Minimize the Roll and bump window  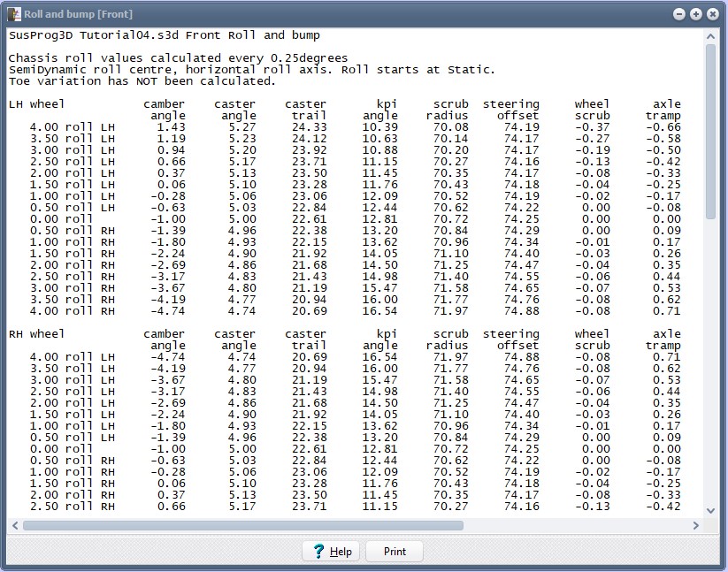click(678, 14)
